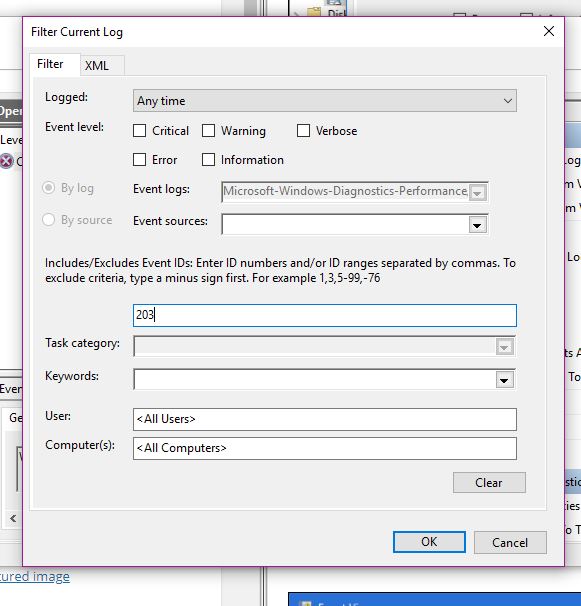Enable the Critical event level checkbox
This screenshot has height=606, width=581.
140,131
